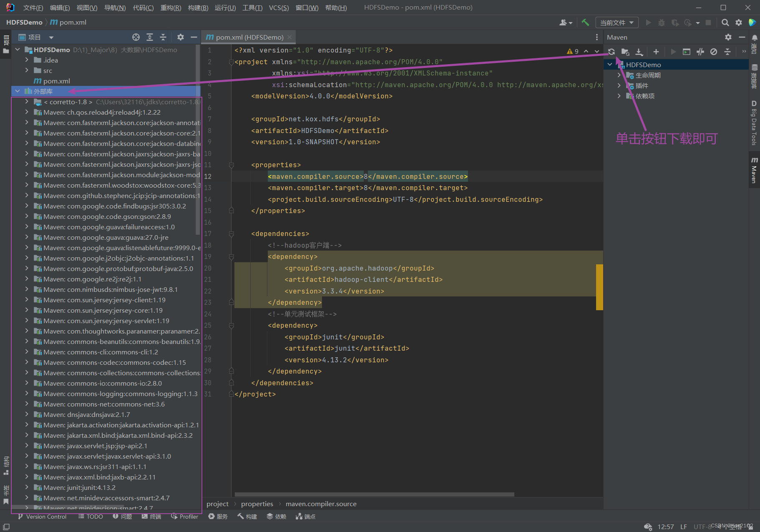Screen dimensions: 760x532
Task: Reload all Maven projects
Action: [x=612, y=52]
